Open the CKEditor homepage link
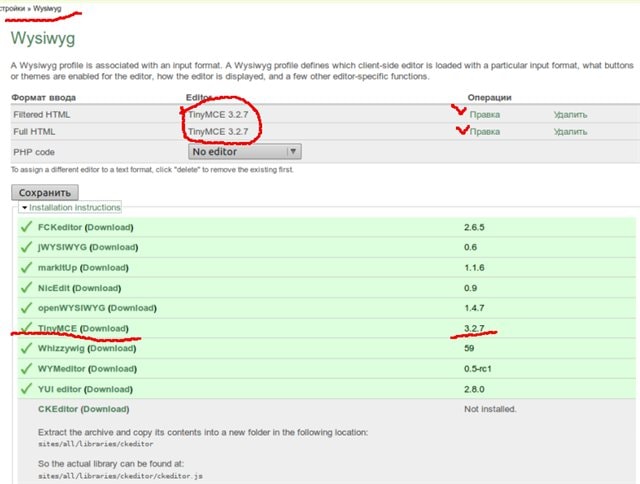 58,409
